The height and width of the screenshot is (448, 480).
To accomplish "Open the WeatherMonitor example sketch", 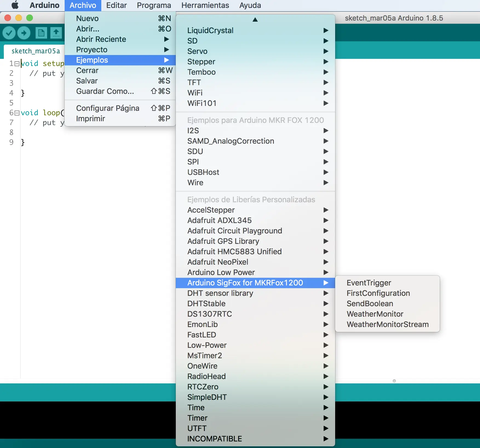I will coord(375,314).
